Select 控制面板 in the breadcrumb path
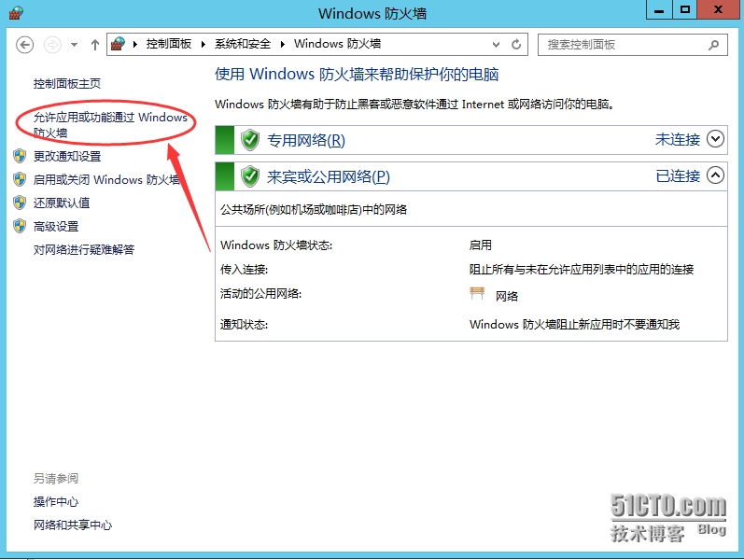Image resolution: width=744 pixels, height=560 pixels. point(169,44)
